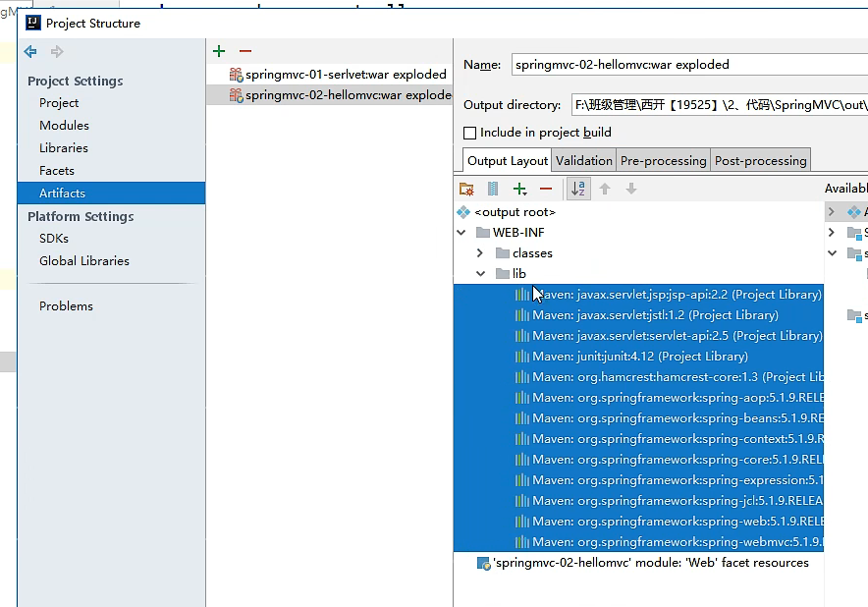Select Maven spring-webmvc:5.1.9 library row
The width and height of the screenshot is (868, 607).
639,541
